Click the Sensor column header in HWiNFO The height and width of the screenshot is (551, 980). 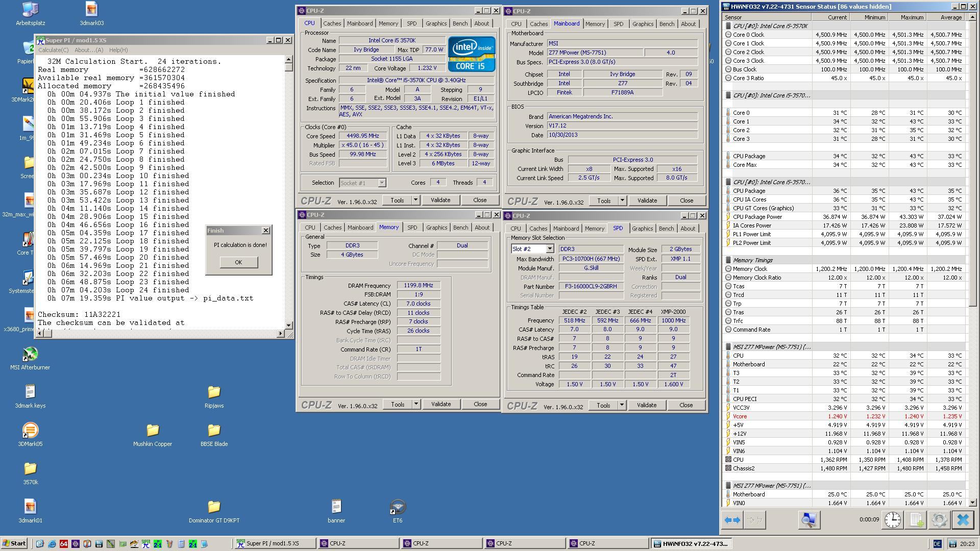click(766, 17)
